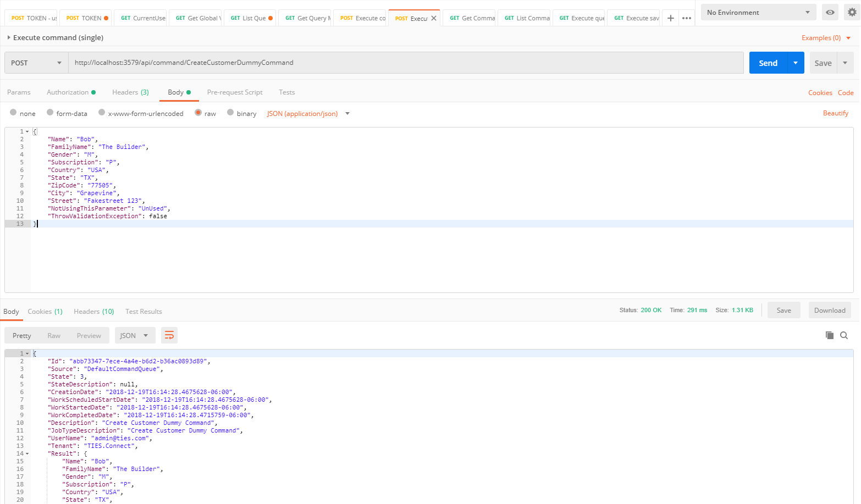Choose binary body type option

(230, 113)
